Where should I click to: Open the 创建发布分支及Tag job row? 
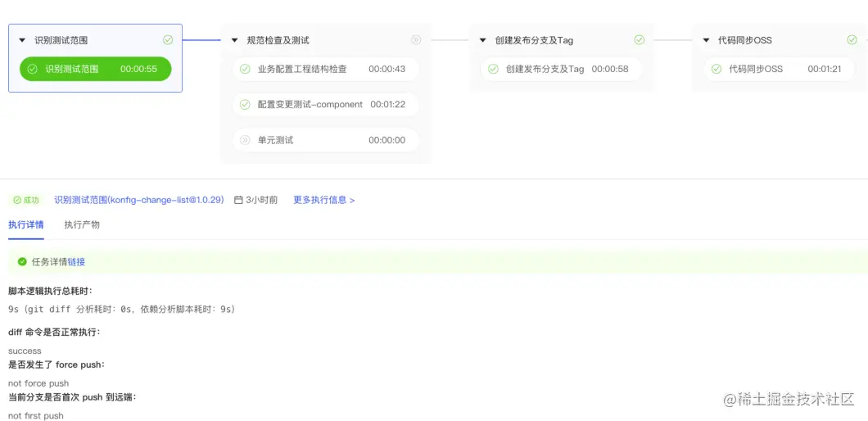point(561,70)
